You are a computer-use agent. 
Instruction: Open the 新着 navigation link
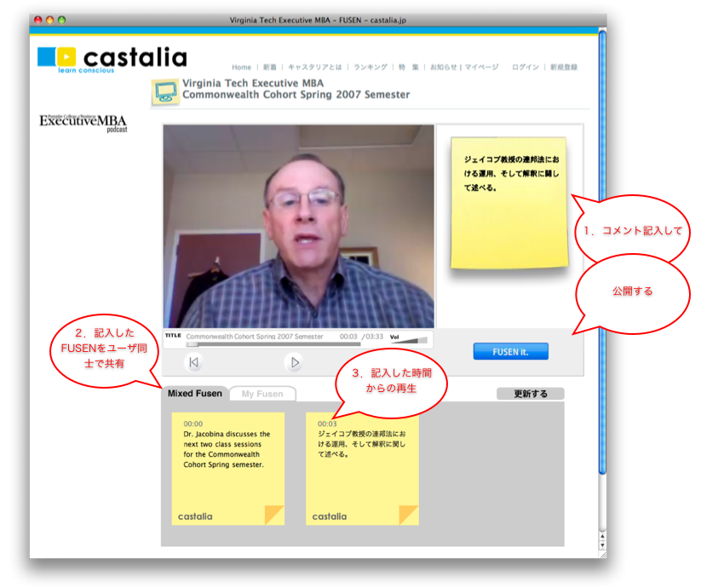pos(269,67)
